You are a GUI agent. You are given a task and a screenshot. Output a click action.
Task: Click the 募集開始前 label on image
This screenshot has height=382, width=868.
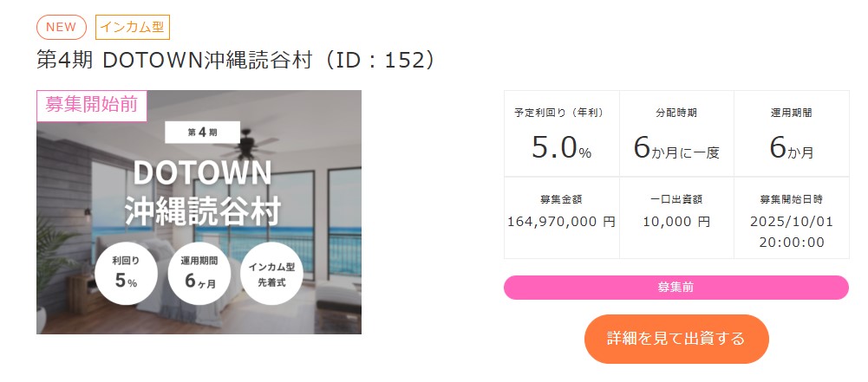[92, 106]
